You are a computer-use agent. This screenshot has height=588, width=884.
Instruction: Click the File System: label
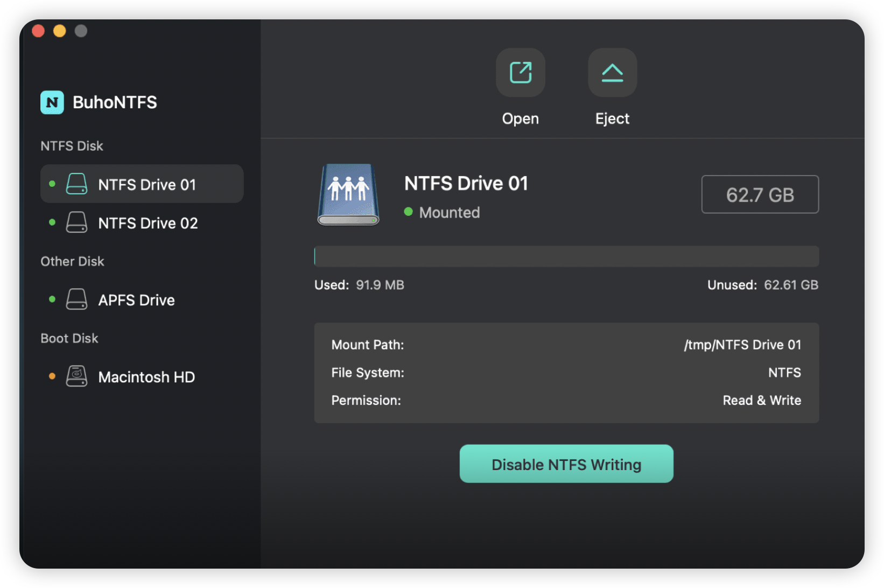(x=368, y=373)
